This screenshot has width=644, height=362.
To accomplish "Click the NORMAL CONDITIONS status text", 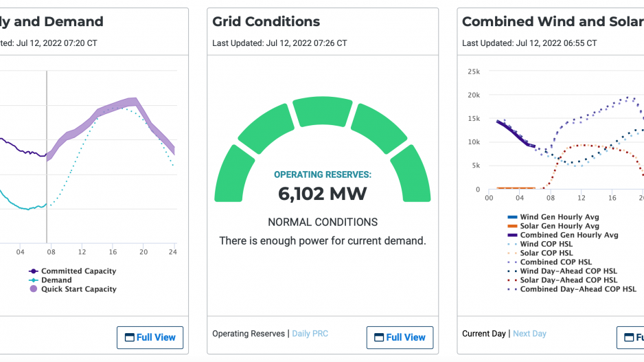I will click(323, 223).
